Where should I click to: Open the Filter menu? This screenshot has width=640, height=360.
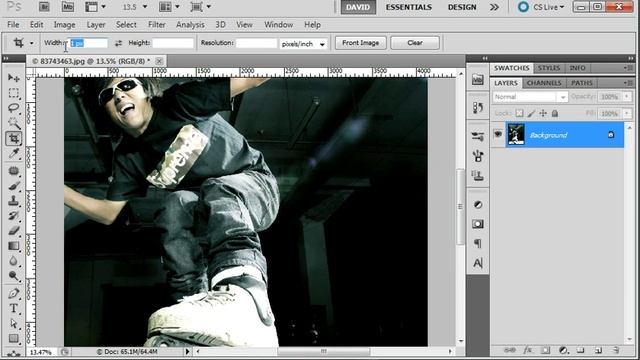(157, 25)
